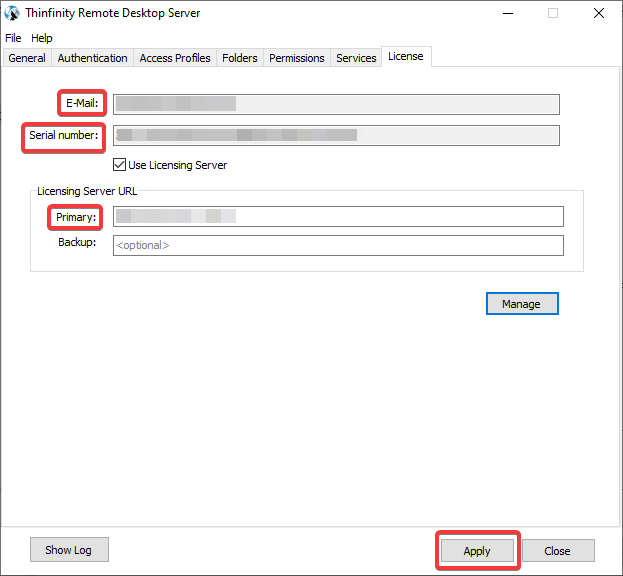This screenshot has width=623, height=576.
Task: Click the Licensing Server URL group title
Action: [87, 191]
